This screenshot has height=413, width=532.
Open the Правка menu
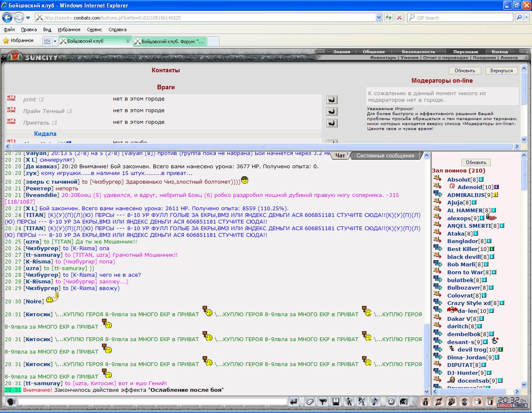point(29,29)
